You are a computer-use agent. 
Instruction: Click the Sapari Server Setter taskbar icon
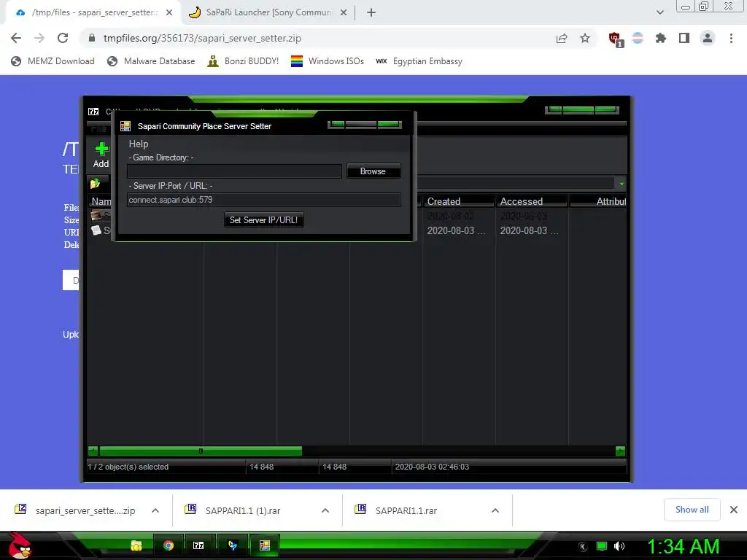coord(264,545)
